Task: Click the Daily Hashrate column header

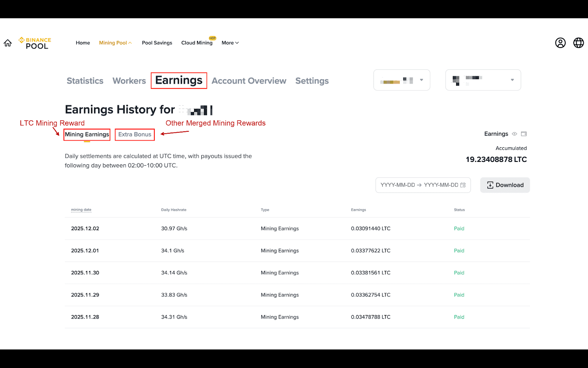Action: [x=174, y=210]
